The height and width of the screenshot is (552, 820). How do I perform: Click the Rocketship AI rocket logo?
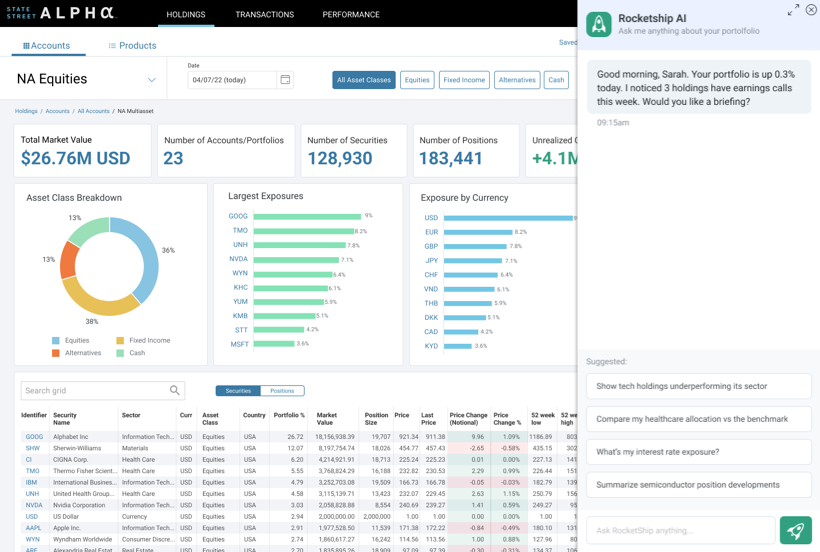tap(599, 25)
